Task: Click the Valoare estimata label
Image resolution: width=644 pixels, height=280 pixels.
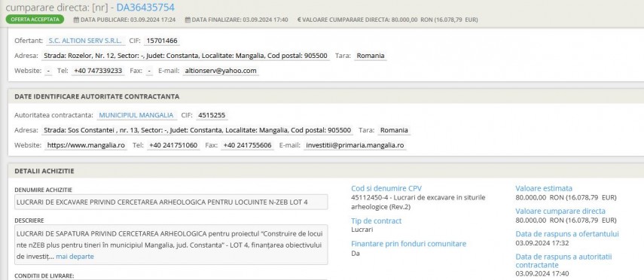Action: click(544, 188)
